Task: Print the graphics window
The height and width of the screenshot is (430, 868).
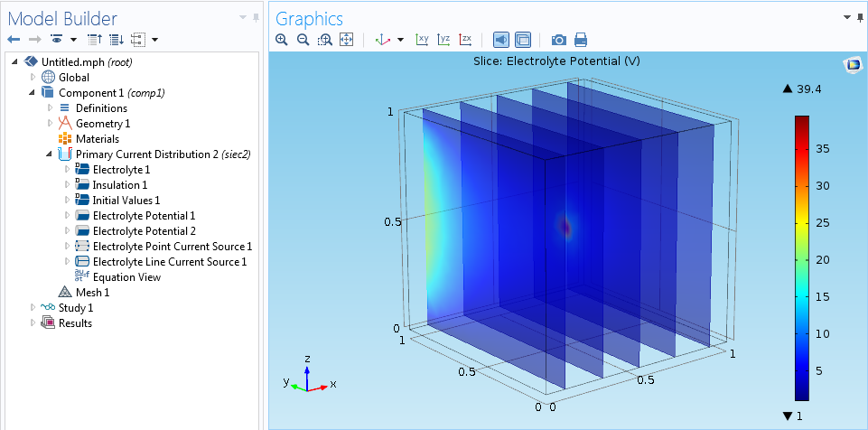Action: pos(581,40)
